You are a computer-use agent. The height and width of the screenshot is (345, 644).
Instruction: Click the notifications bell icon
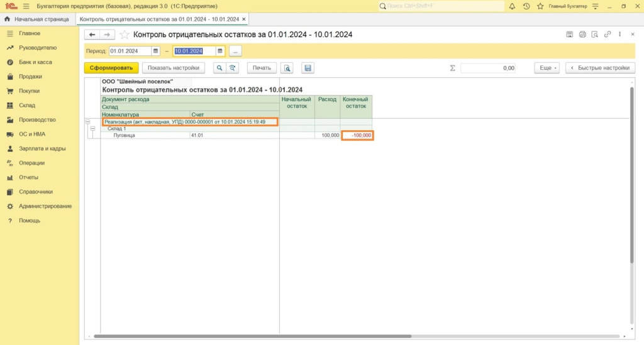click(512, 6)
